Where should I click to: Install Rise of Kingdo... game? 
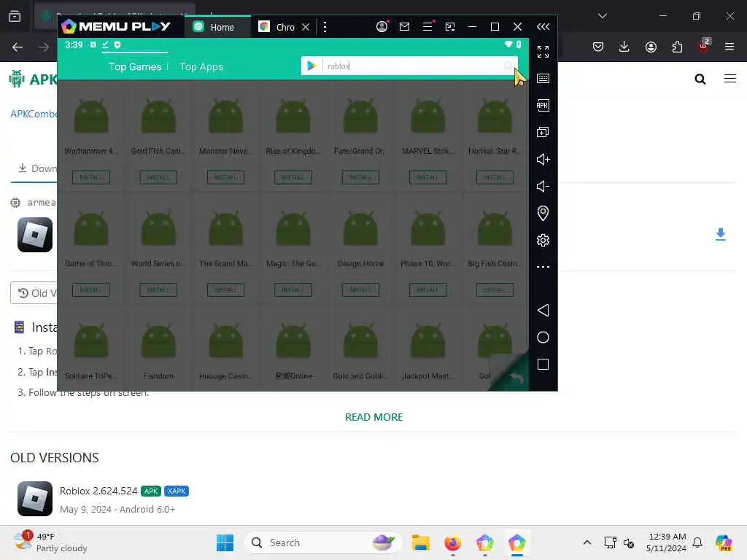click(x=293, y=177)
